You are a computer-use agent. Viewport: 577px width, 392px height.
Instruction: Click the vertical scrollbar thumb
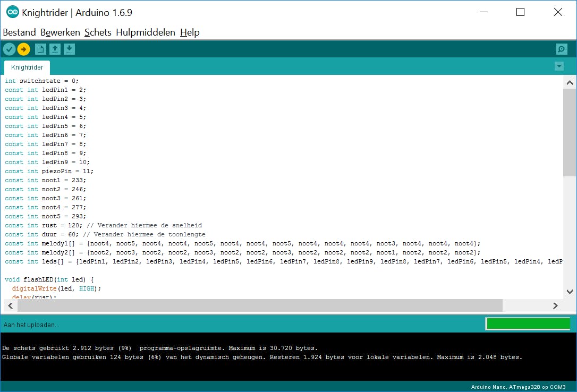point(569,132)
